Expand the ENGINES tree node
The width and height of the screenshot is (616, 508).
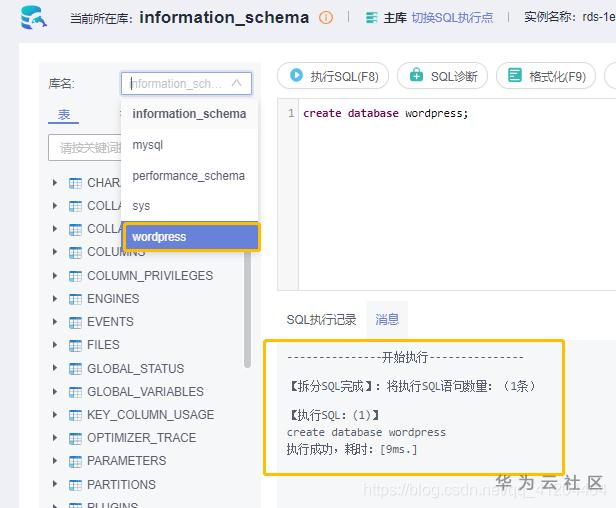55,299
